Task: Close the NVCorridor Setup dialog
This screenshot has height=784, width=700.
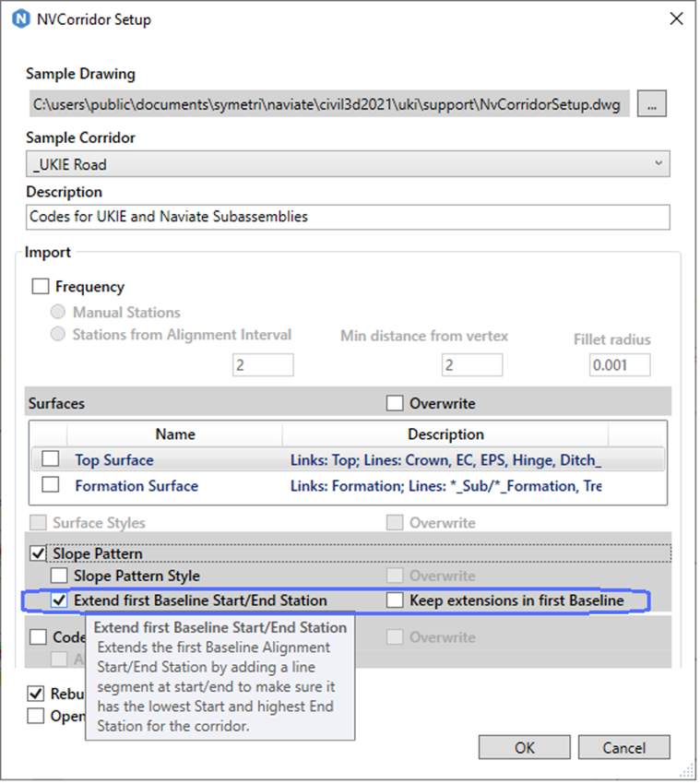Action: (676, 18)
